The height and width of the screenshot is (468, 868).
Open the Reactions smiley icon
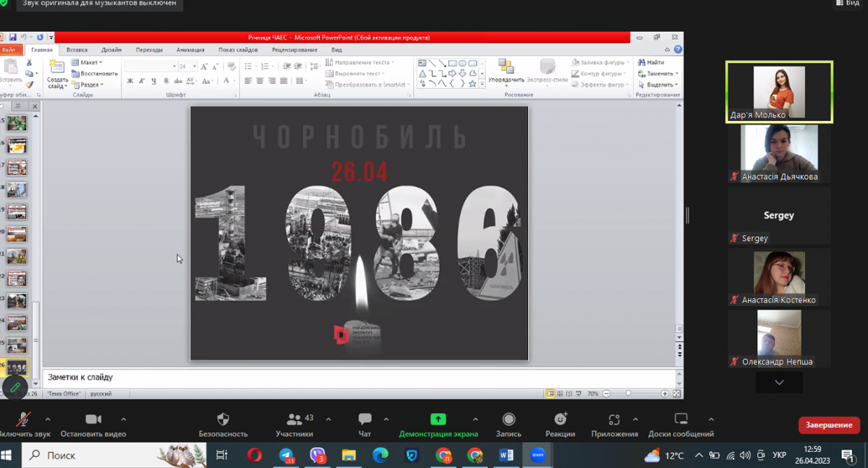[560, 420]
